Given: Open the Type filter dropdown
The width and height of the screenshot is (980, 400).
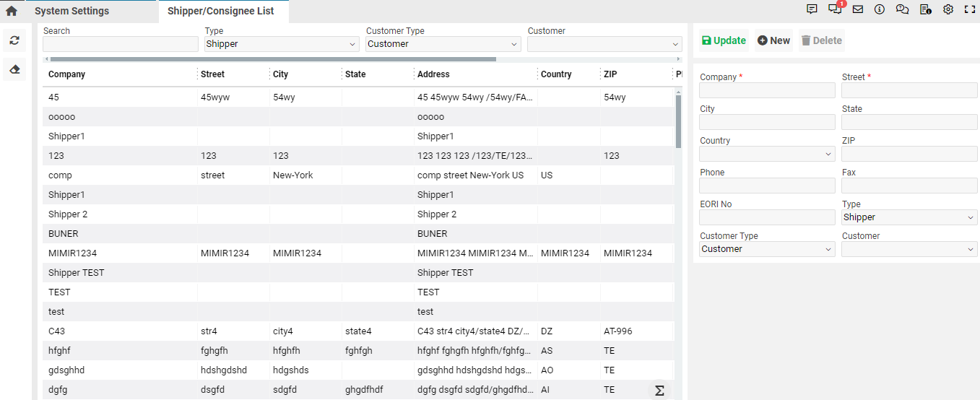Looking at the screenshot, I should tap(282, 44).
